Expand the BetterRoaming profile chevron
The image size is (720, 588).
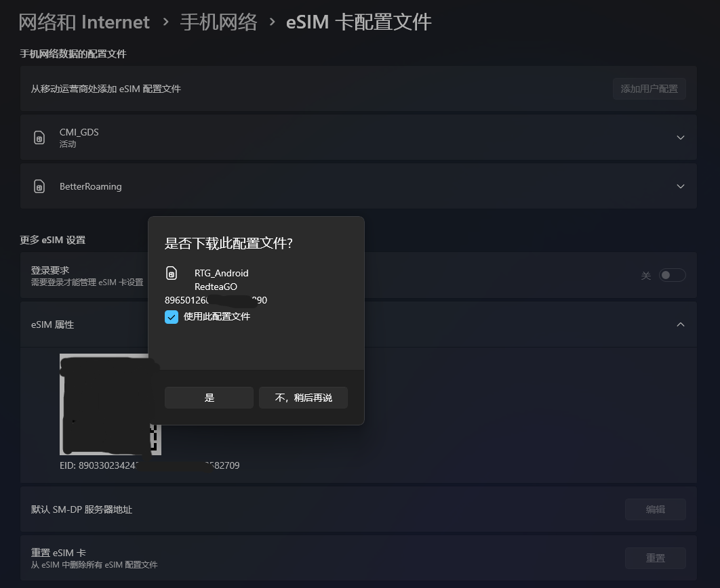click(680, 186)
